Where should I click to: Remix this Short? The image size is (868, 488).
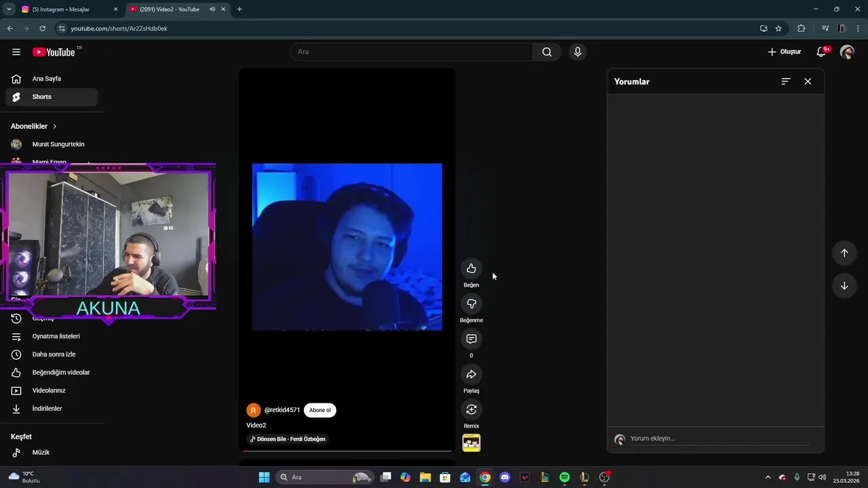point(471,409)
